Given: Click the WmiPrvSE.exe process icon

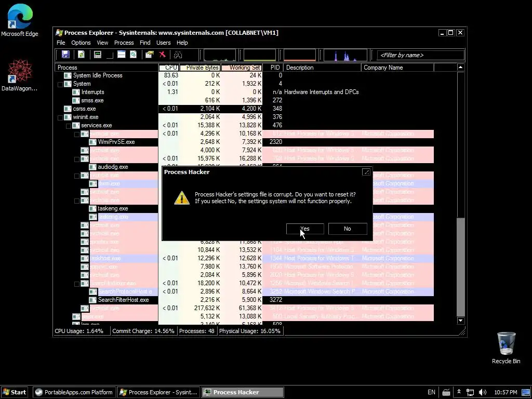Looking at the screenshot, I should coord(92,142).
